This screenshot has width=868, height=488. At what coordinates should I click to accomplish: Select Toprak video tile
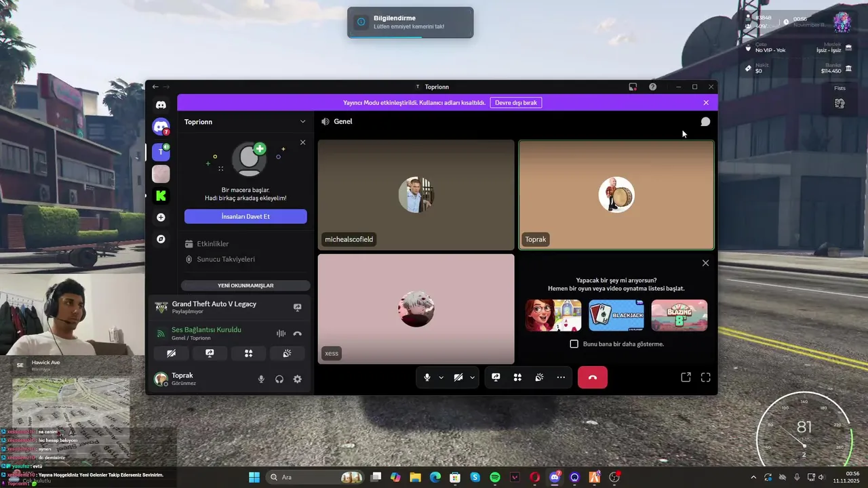pos(616,195)
